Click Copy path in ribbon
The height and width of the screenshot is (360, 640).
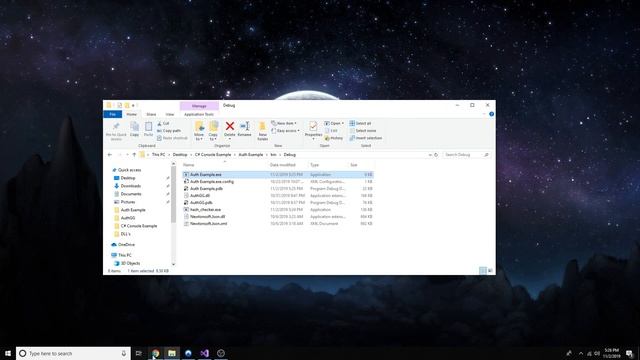click(x=169, y=131)
